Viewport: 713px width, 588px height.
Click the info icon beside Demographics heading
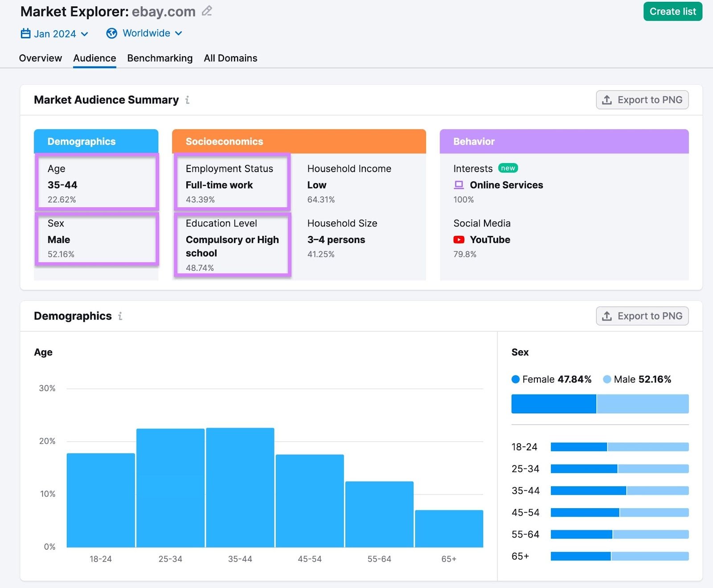(x=120, y=317)
